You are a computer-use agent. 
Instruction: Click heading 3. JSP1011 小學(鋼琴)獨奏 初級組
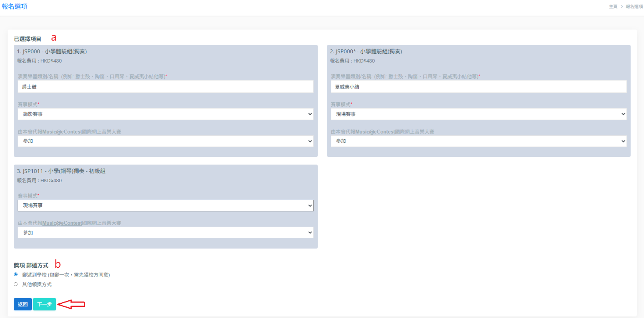[x=61, y=171]
